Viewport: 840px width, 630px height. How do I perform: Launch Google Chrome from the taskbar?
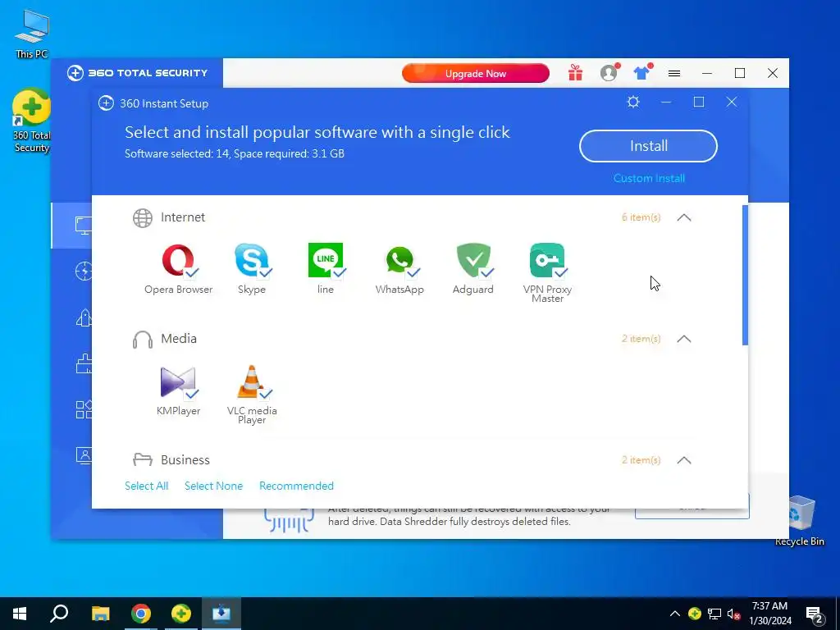pyautogui.click(x=141, y=614)
